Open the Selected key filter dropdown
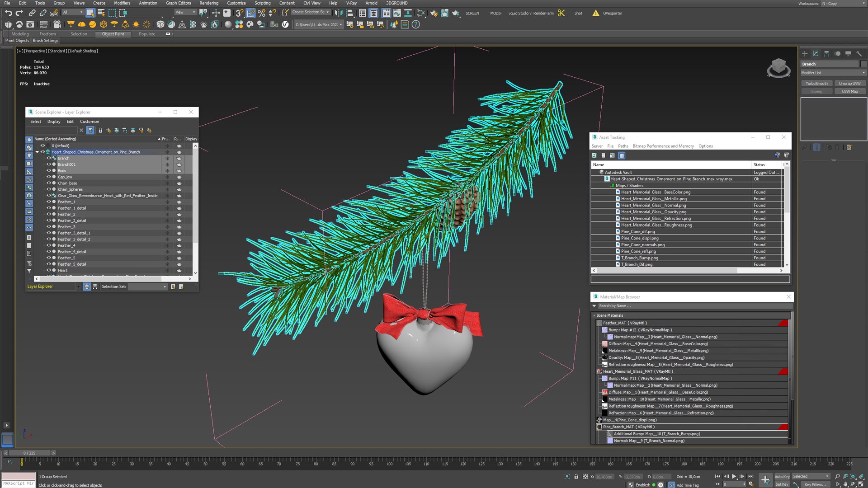The width and height of the screenshot is (868, 488). (811, 477)
